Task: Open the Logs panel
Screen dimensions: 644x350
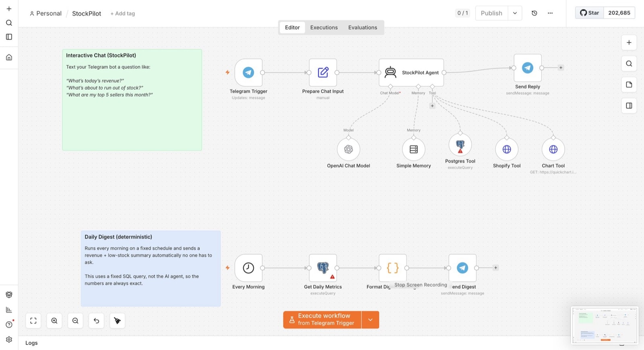Action: click(31, 343)
